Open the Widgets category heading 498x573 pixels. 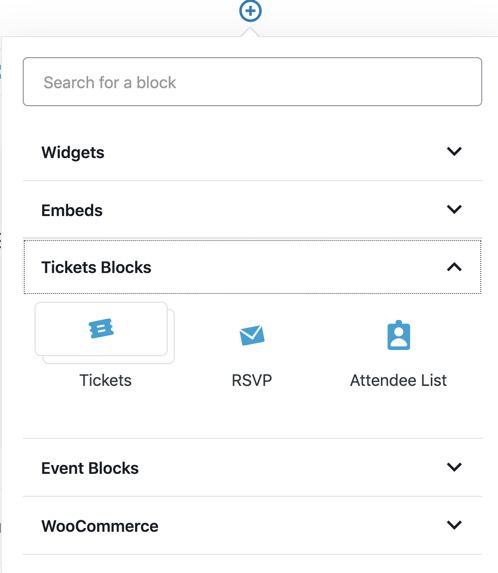click(73, 153)
